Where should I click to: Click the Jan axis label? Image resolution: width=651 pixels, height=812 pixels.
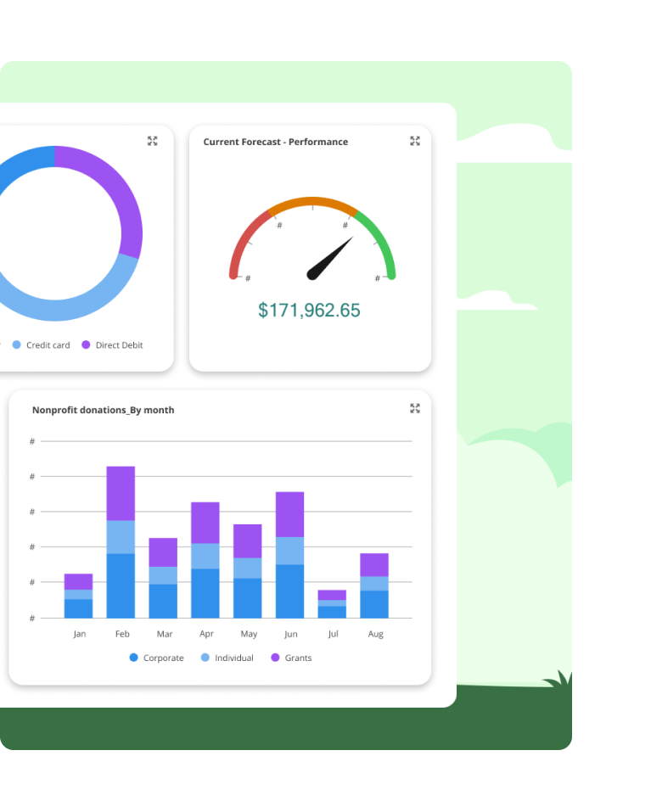[x=79, y=634]
